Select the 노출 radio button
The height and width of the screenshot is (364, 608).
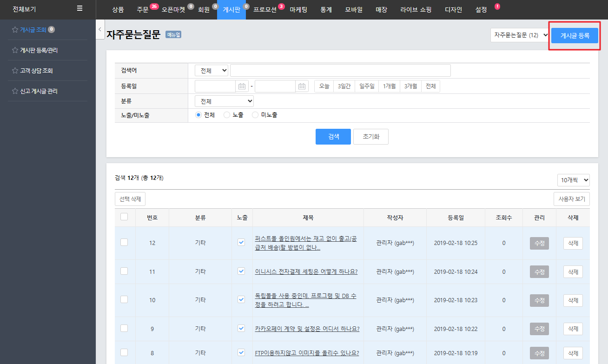click(227, 115)
